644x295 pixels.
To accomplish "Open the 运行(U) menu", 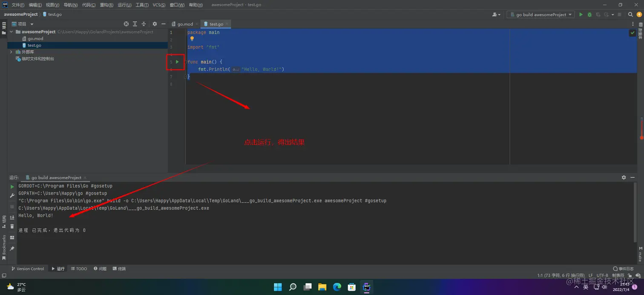I will [124, 5].
